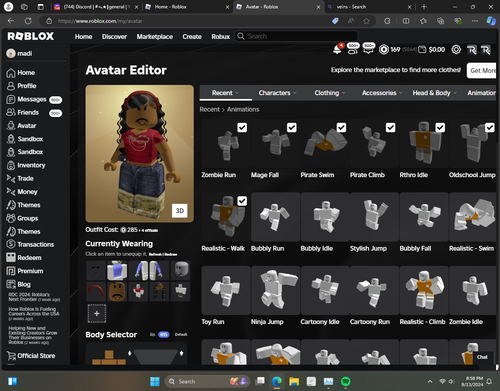500x391 pixels.
Task: Select the Bubbly Run animation thumbnail
Action: (275, 217)
